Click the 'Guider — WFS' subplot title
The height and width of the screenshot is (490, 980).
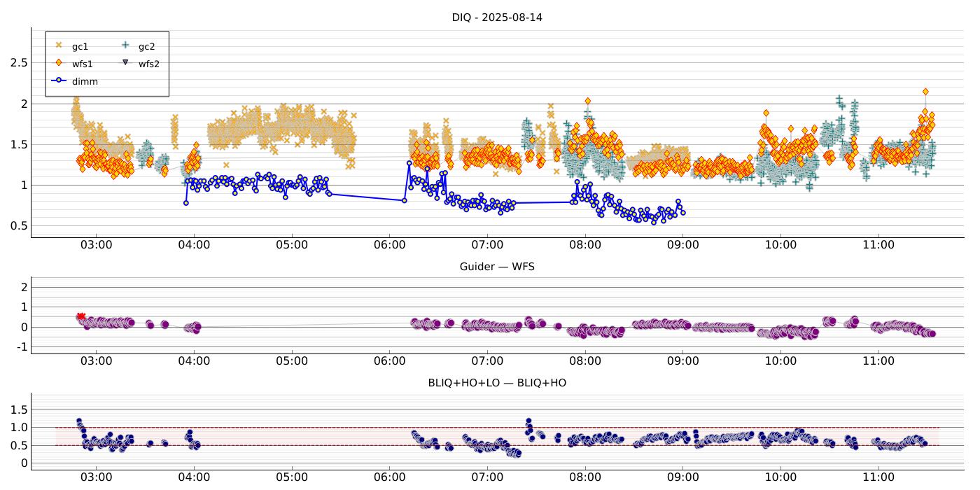coord(497,267)
